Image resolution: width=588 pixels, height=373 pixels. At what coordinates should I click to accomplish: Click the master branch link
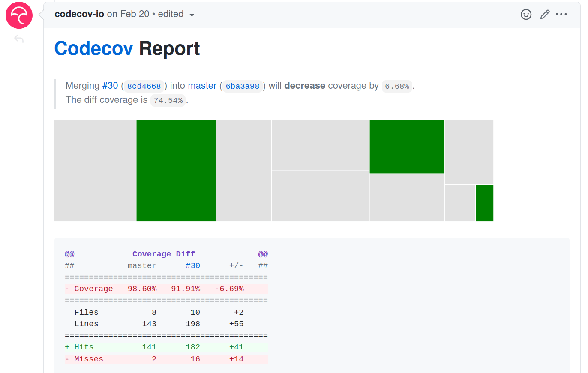[202, 85]
